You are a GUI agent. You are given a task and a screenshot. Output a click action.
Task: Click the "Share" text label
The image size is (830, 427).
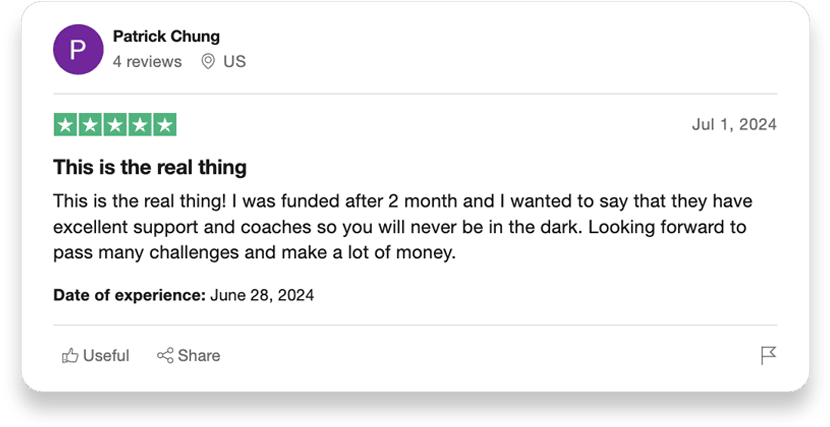(x=199, y=356)
